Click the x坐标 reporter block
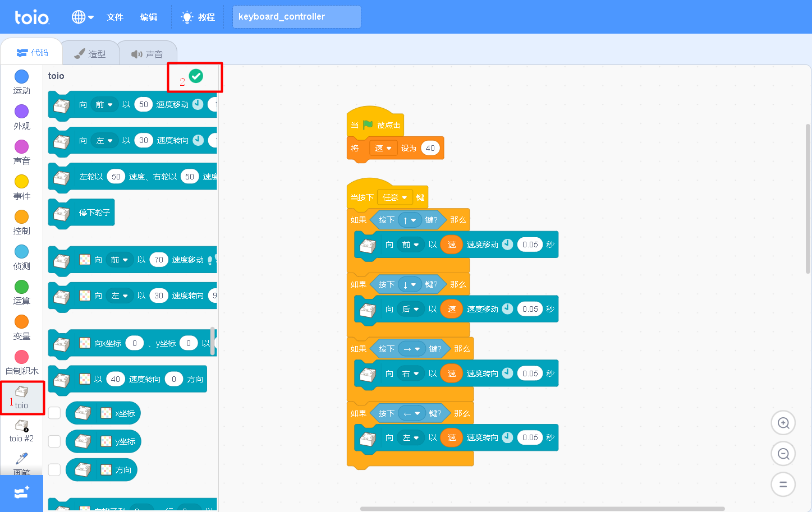812x512 pixels. (103, 413)
